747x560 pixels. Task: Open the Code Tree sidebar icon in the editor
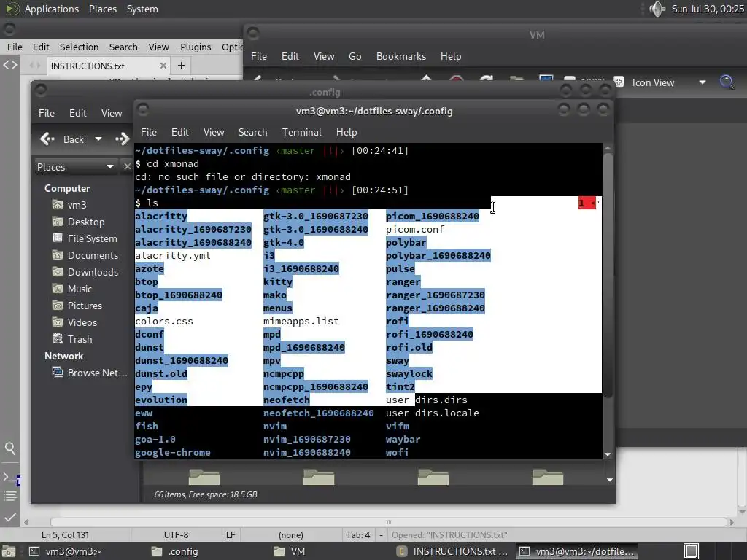(10, 65)
